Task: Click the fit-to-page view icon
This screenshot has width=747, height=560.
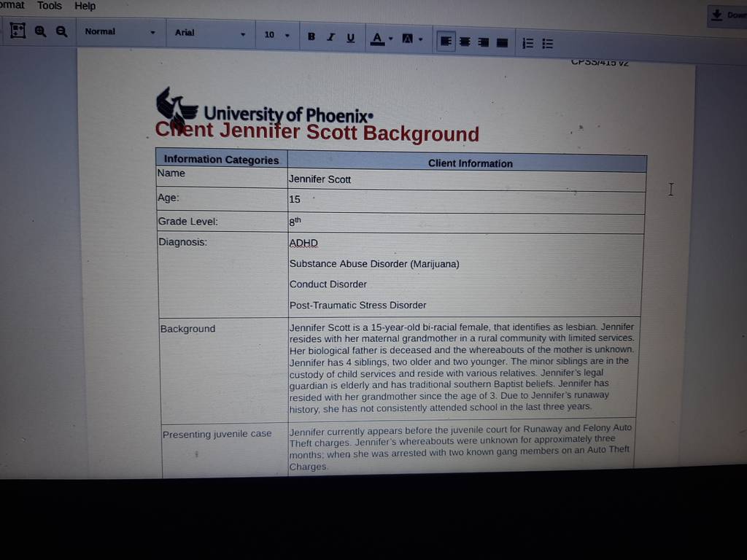Action: tap(18, 31)
